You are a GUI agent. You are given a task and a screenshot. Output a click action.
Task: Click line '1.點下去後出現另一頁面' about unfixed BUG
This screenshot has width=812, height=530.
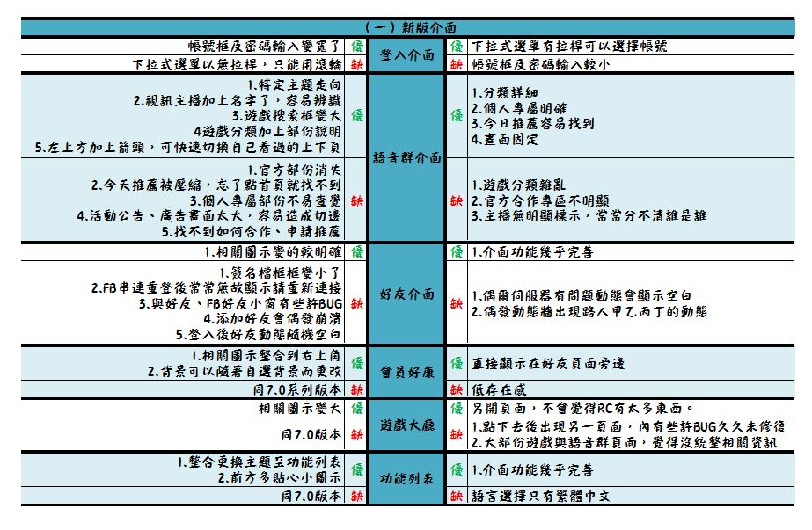[x=629, y=427]
